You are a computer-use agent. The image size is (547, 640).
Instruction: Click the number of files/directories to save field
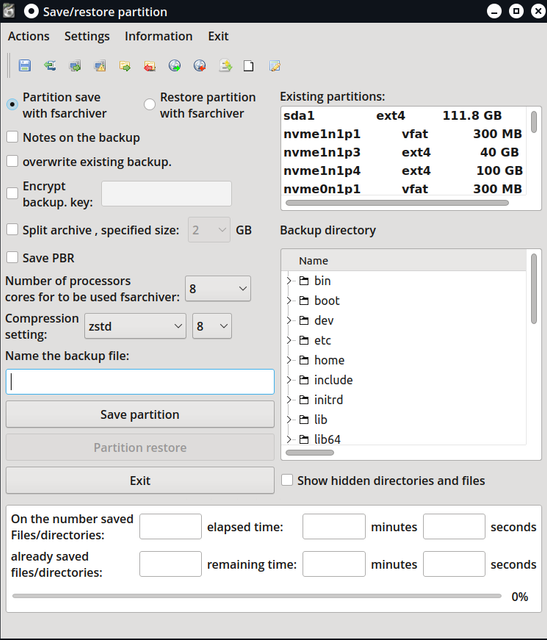coord(171,527)
